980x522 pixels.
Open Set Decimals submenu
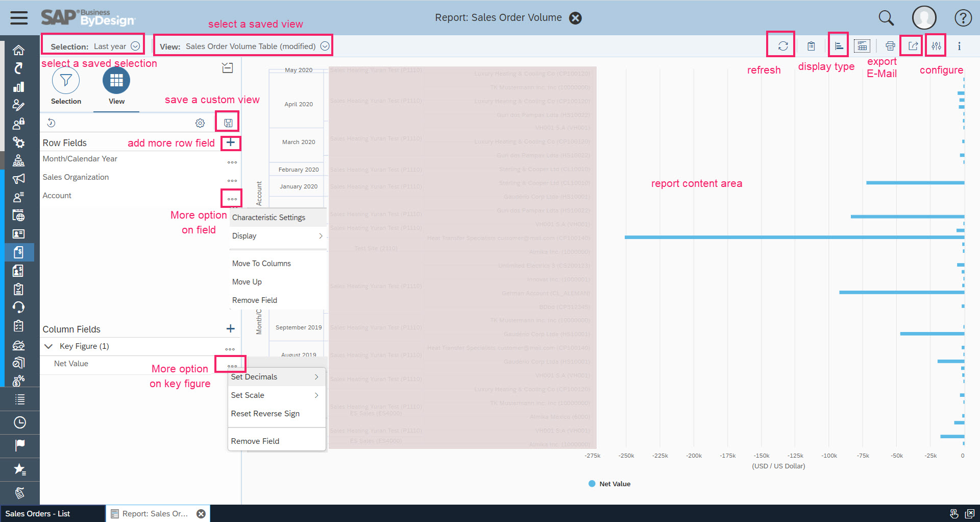tap(277, 377)
